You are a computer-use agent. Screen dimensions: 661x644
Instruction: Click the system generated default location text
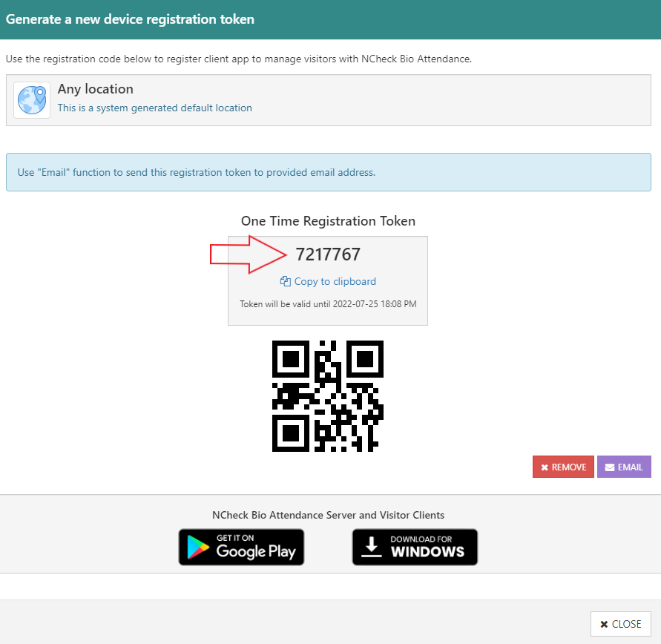click(155, 108)
